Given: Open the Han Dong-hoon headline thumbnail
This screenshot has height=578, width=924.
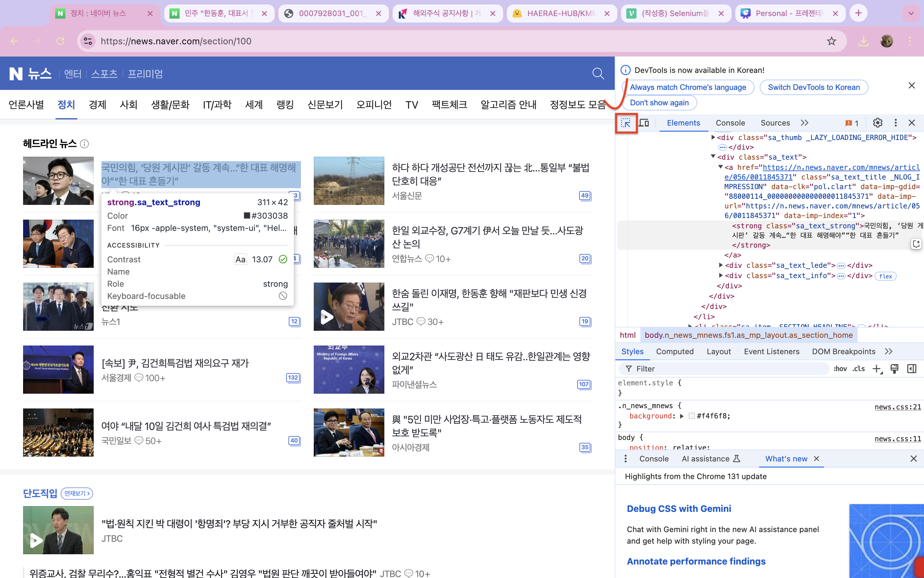Looking at the screenshot, I should pos(58,181).
